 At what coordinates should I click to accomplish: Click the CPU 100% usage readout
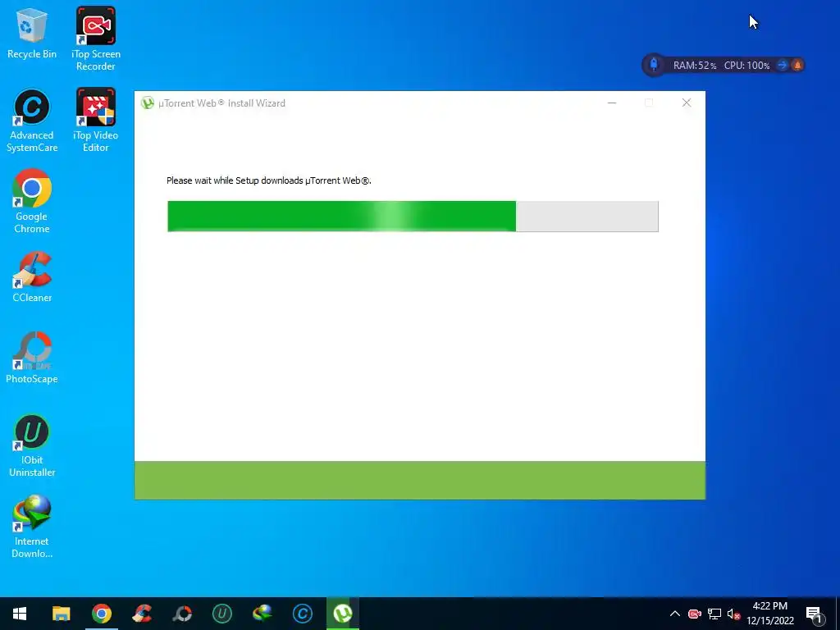pyautogui.click(x=746, y=66)
